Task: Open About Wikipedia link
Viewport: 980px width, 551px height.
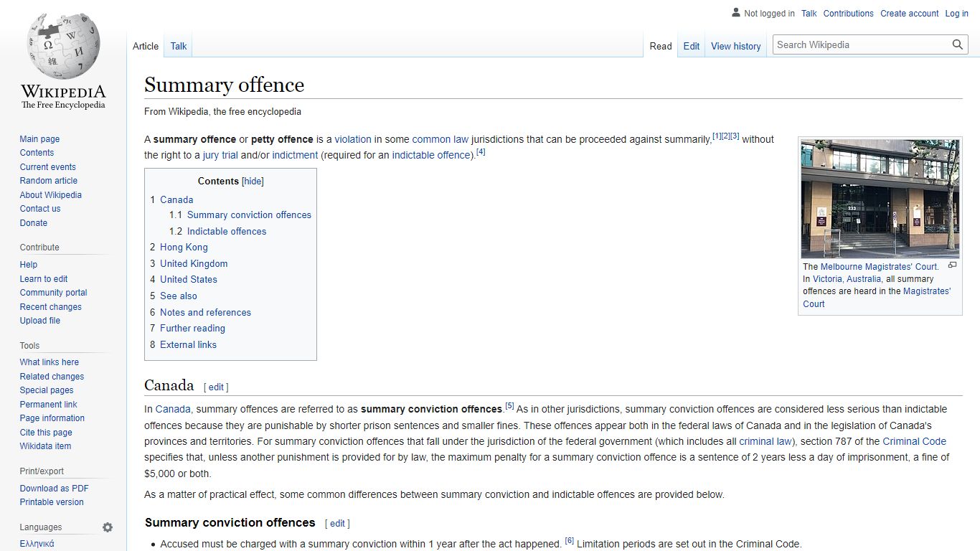Action: (x=50, y=195)
